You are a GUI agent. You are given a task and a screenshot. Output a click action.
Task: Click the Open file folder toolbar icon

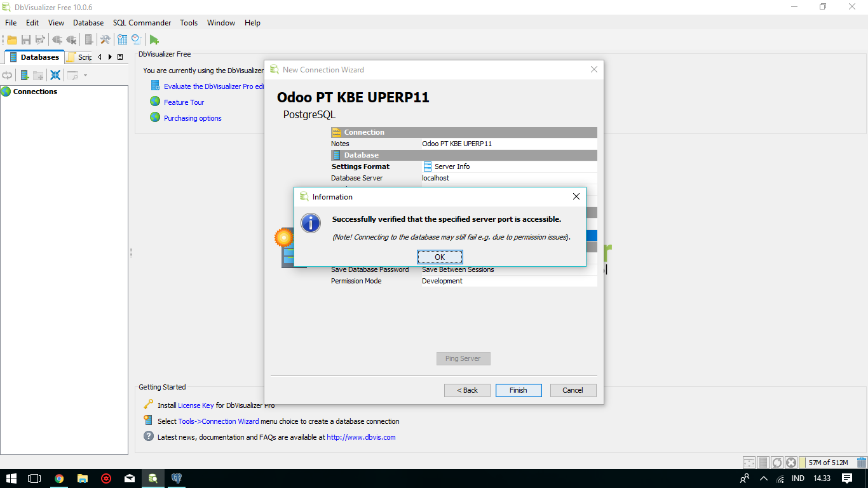(x=12, y=39)
